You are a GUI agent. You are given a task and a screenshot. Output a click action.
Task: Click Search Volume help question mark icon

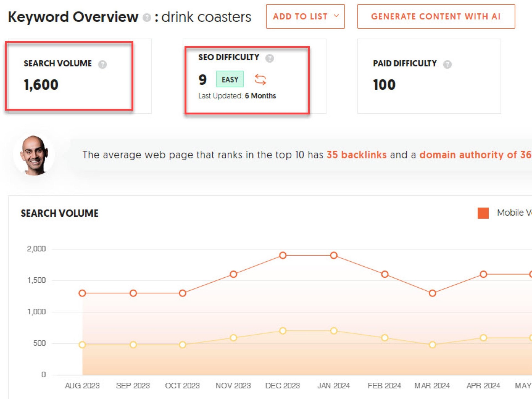(102, 64)
